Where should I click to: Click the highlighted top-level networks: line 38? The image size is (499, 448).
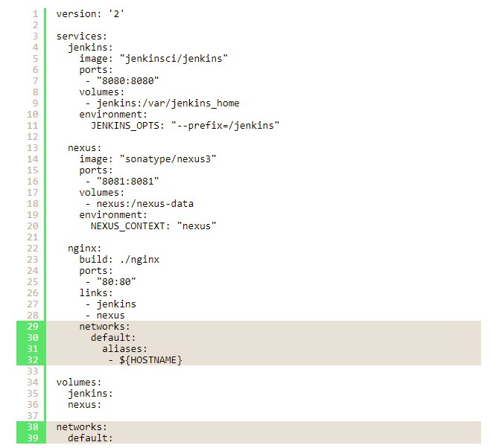pyautogui.click(x=82, y=427)
